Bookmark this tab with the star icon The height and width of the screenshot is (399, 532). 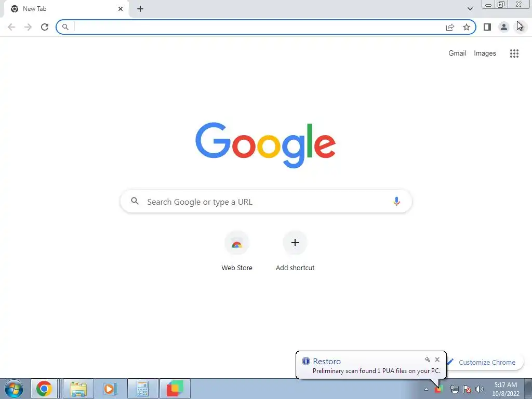(x=467, y=27)
